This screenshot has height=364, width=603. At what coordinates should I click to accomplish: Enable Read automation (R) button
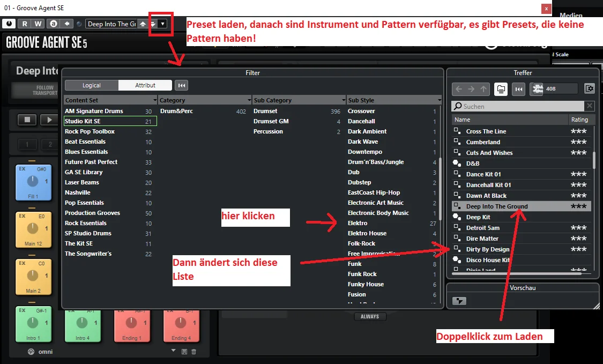point(25,24)
